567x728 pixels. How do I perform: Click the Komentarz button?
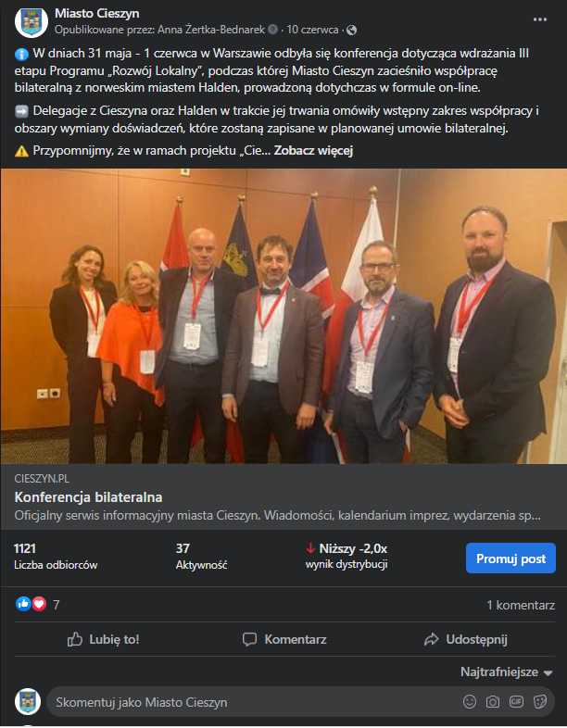284,639
